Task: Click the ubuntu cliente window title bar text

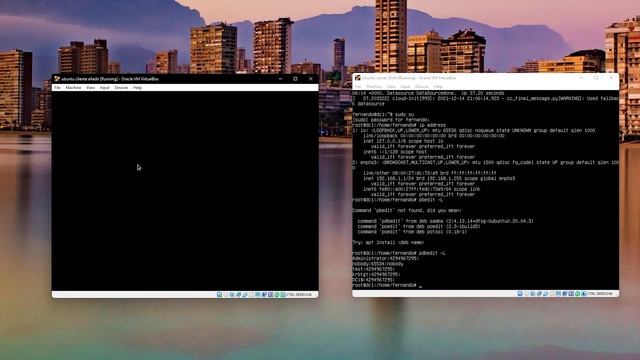Action: click(x=110, y=79)
